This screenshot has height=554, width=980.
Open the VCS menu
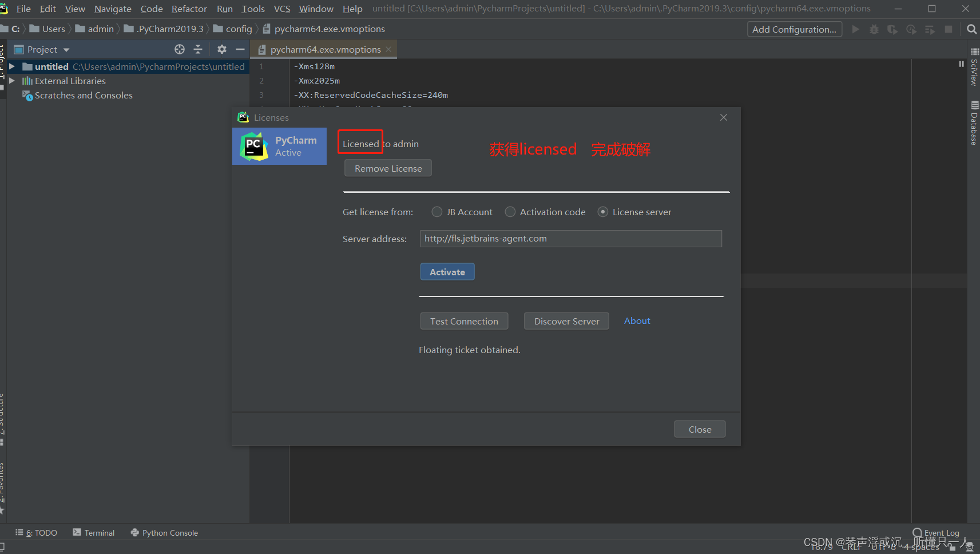click(282, 9)
